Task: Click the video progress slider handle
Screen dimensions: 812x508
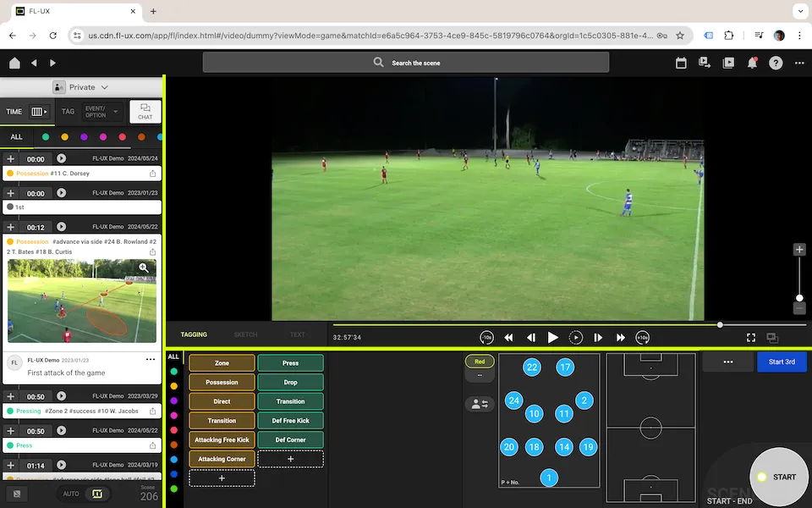Action: (x=720, y=324)
